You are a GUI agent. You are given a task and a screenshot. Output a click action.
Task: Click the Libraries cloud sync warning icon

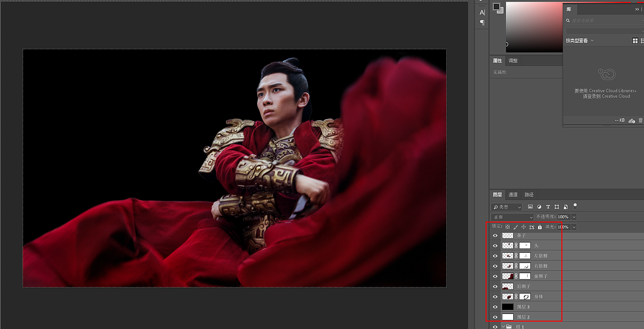632,120
